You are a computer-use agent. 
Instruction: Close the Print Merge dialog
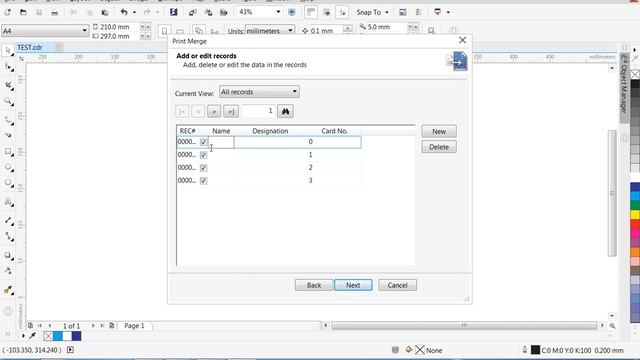(462, 40)
